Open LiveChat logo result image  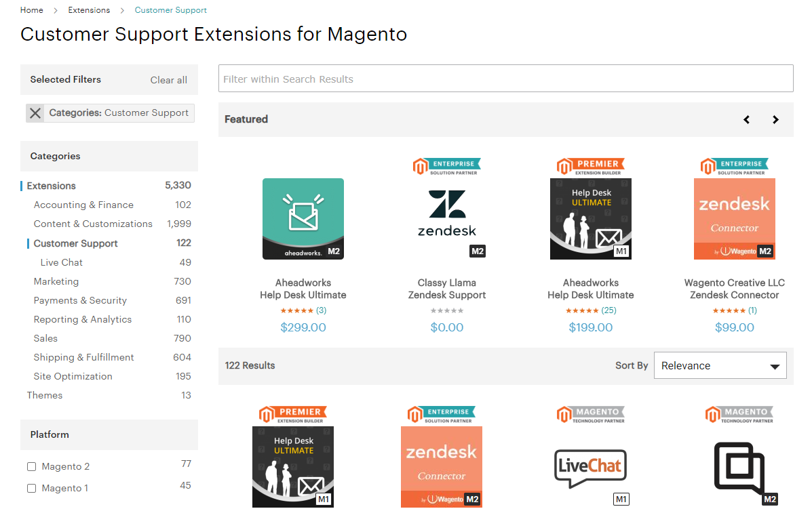pos(591,467)
